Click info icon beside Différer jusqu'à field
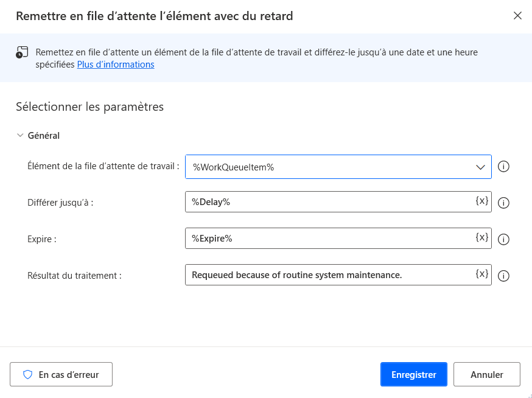This screenshot has height=398, width=532. [503, 203]
